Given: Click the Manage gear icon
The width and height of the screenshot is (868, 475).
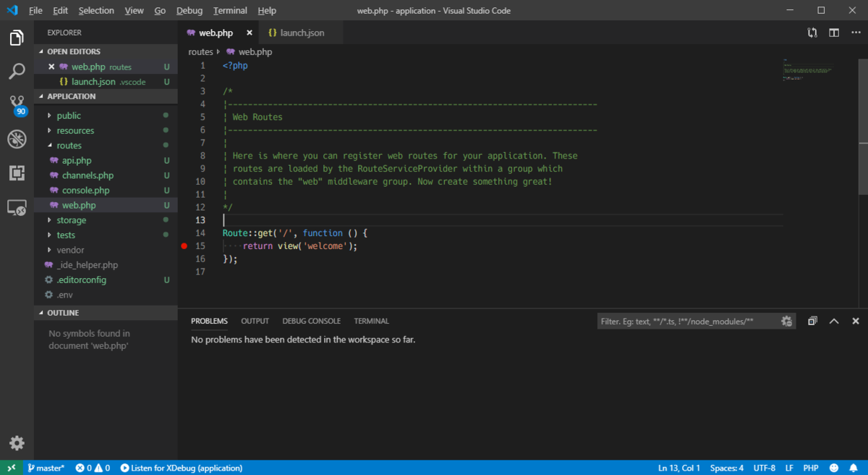Looking at the screenshot, I should point(17,443).
